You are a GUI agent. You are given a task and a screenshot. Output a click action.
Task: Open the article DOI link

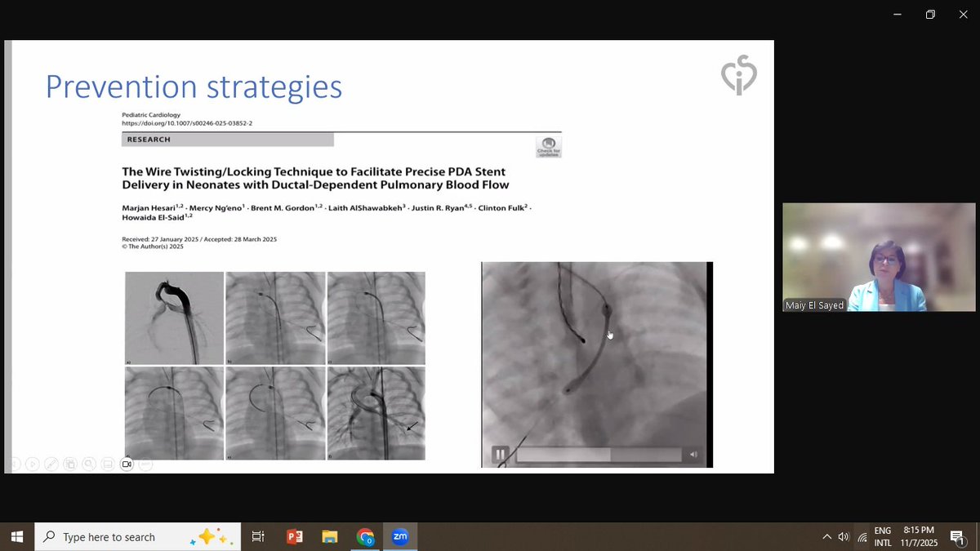[x=187, y=123]
